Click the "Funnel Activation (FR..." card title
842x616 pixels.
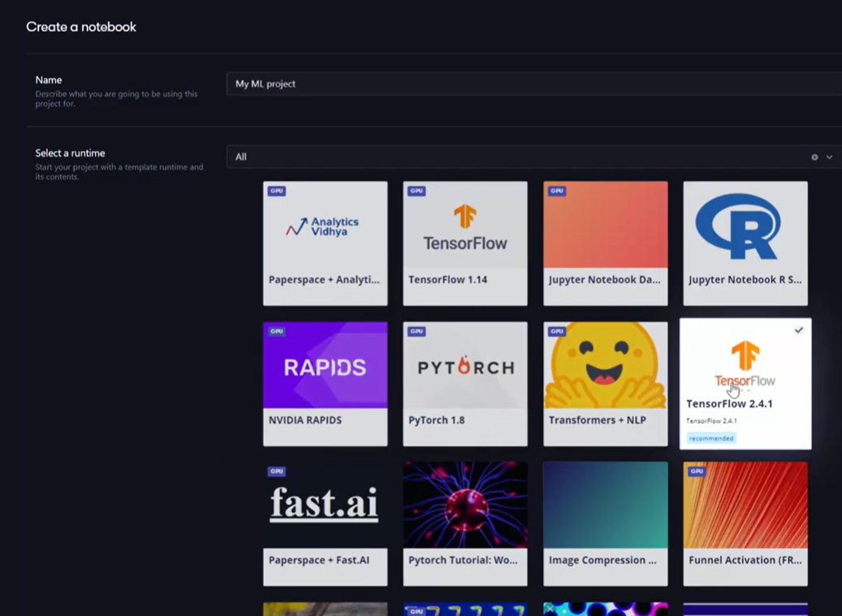[745, 560]
